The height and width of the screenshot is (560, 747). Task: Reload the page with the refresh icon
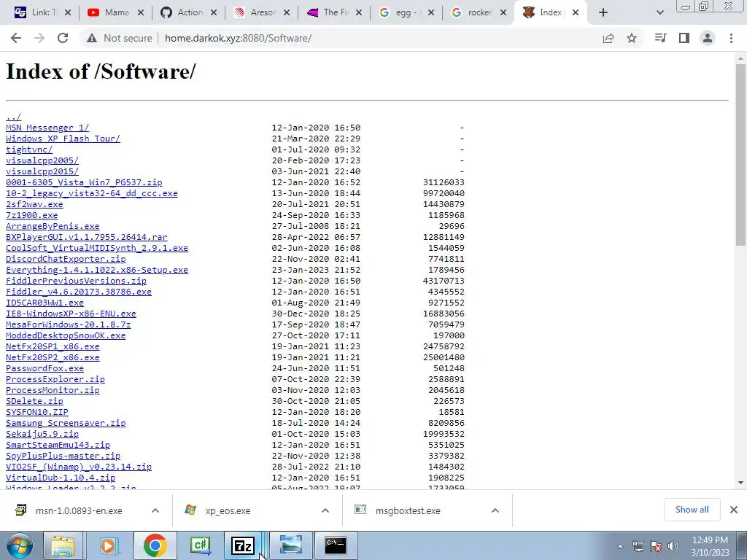63,38
